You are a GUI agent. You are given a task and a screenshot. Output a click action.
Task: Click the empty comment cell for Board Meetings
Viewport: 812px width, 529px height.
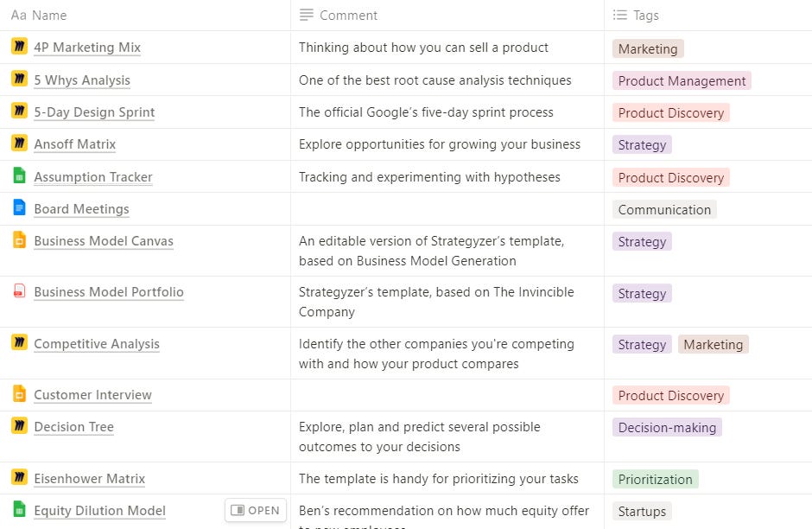coord(447,209)
